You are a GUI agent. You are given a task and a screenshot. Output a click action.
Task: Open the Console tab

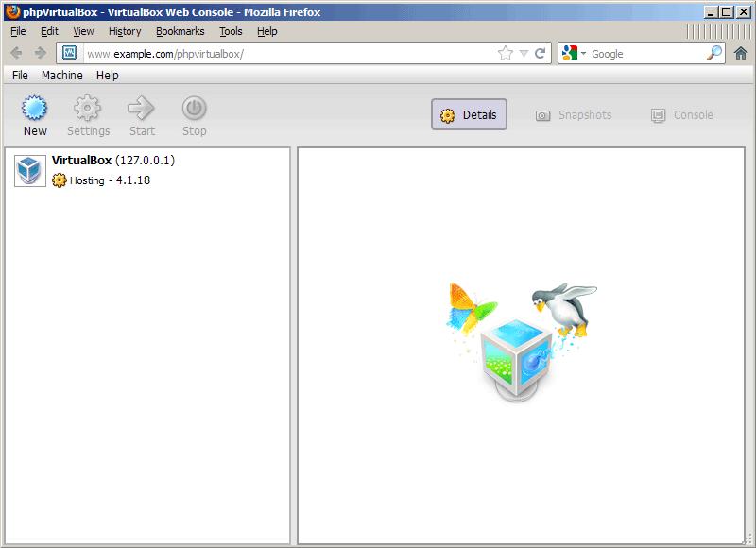pyautogui.click(x=681, y=115)
